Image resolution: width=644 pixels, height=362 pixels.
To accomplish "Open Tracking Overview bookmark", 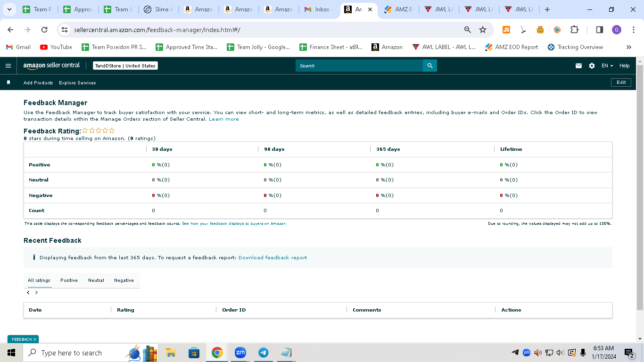I will tap(575, 47).
